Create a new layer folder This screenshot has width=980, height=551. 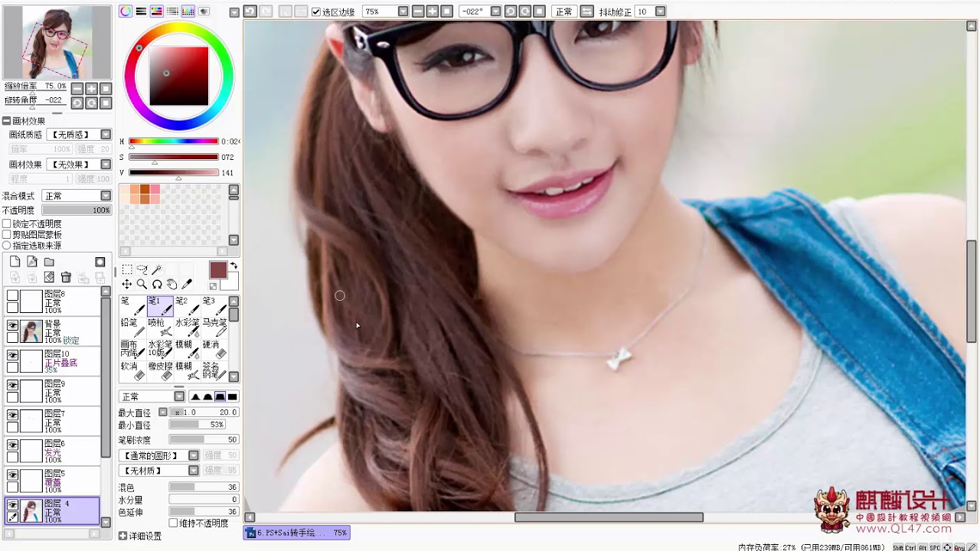(49, 262)
